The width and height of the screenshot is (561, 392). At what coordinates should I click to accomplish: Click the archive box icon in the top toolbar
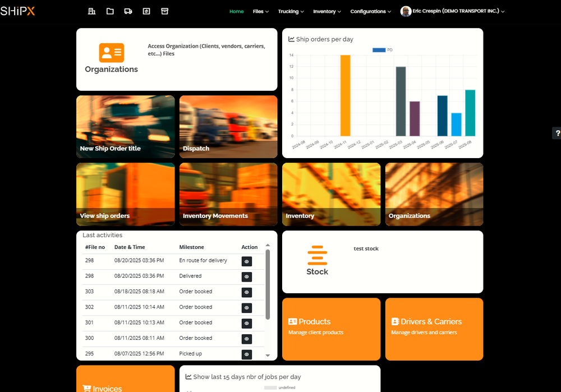tap(164, 11)
